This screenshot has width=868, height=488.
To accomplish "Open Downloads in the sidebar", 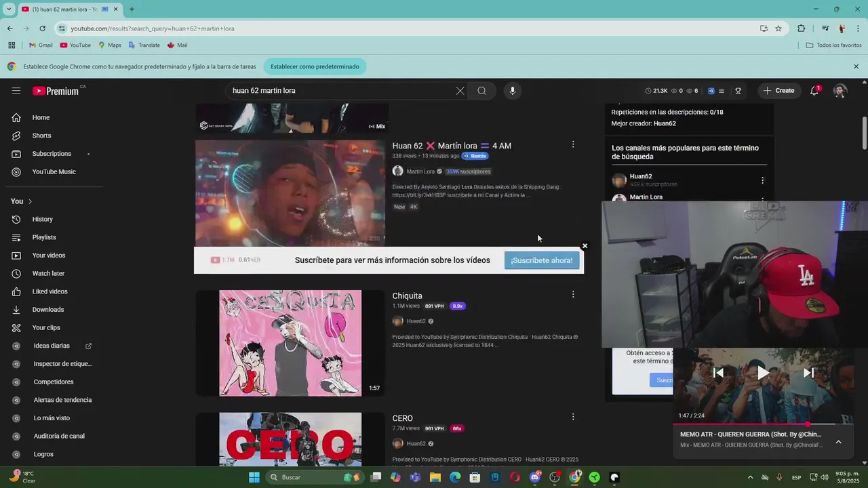I will (x=50, y=310).
